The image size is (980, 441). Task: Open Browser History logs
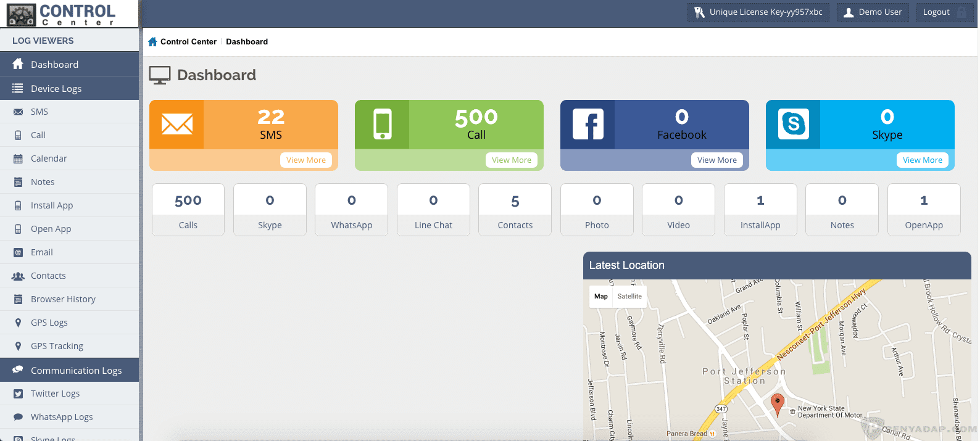point(63,299)
